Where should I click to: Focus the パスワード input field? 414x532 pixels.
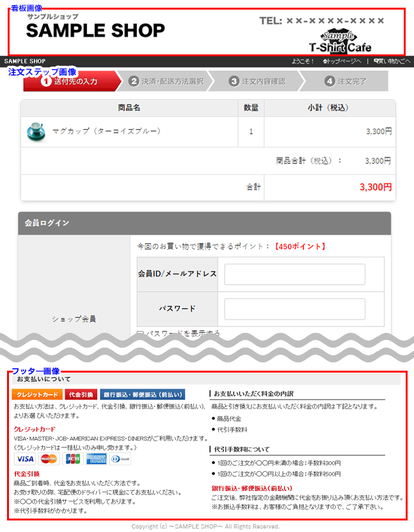pyautogui.click(x=294, y=309)
